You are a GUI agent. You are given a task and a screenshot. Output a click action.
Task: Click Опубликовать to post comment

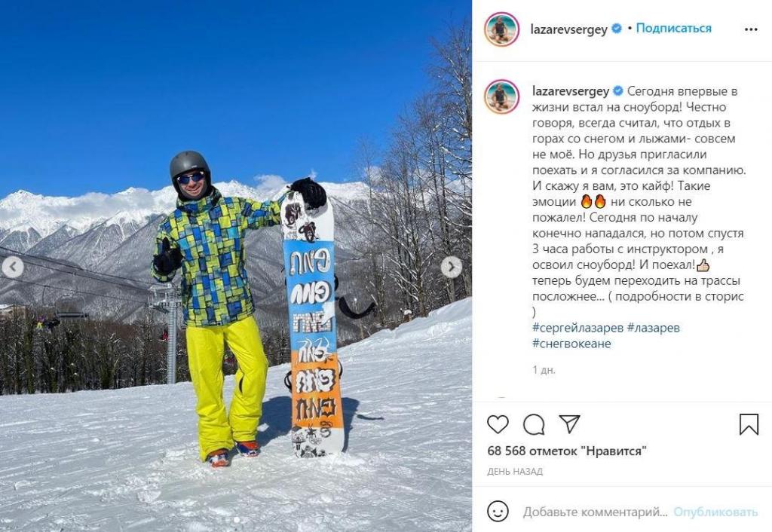pyautogui.click(x=715, y=512)
